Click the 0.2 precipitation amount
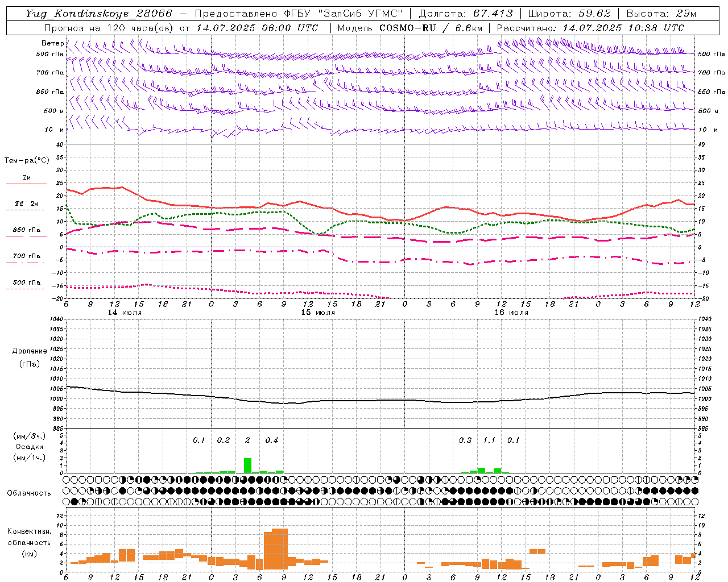Image resolution: width=728 pixels, height=582 pixels. point(224,440)
